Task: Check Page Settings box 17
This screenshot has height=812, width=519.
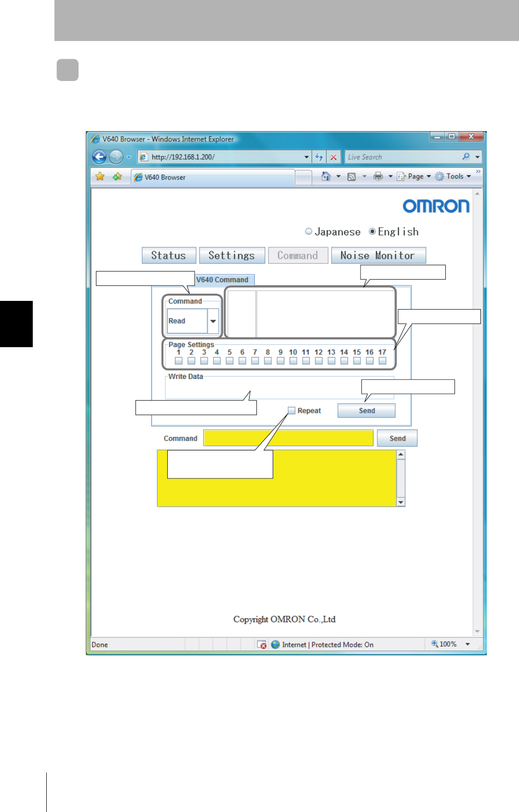Action: [x=383, y=361]
